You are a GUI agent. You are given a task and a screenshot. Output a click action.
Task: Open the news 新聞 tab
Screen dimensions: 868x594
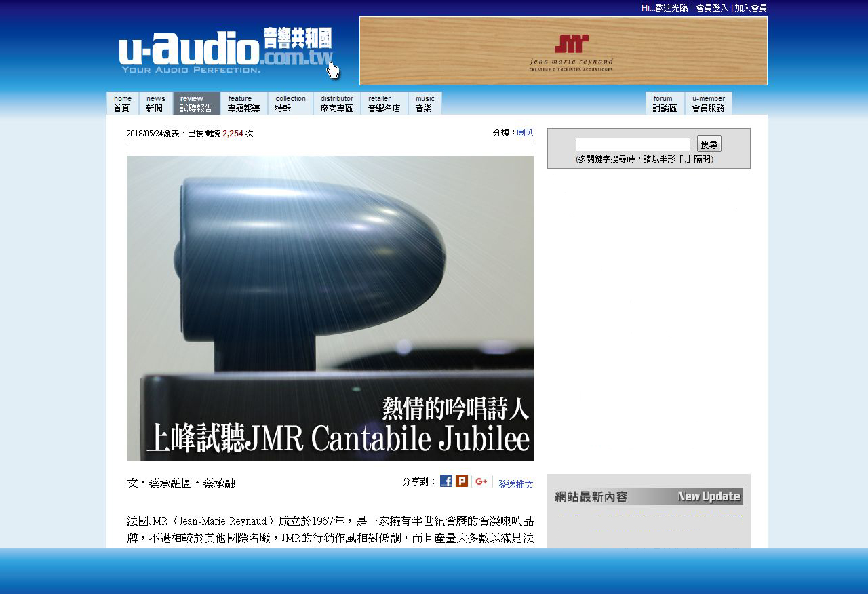click(156, 103)
